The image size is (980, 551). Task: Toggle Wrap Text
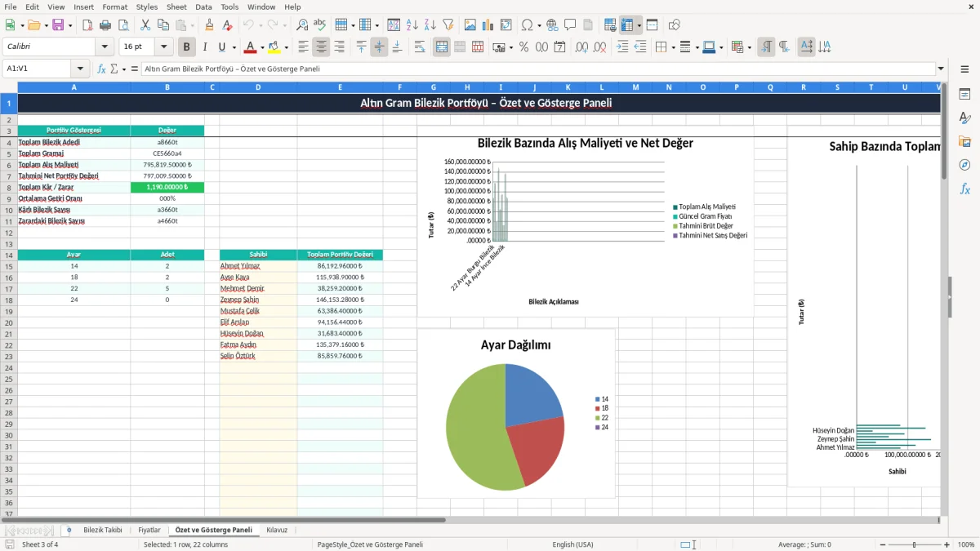420,47
